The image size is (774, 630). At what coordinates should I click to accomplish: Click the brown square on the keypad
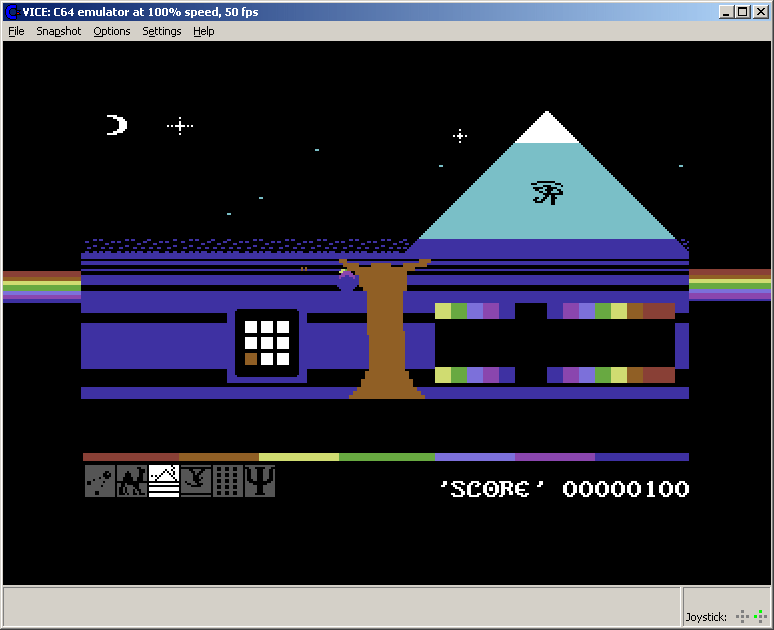[x=251, y=359]
